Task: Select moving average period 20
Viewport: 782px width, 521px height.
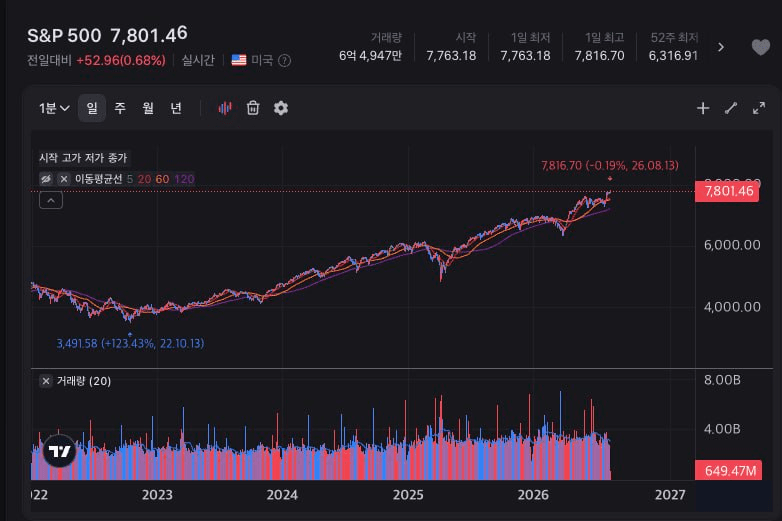Action: (x=144, y=179)
